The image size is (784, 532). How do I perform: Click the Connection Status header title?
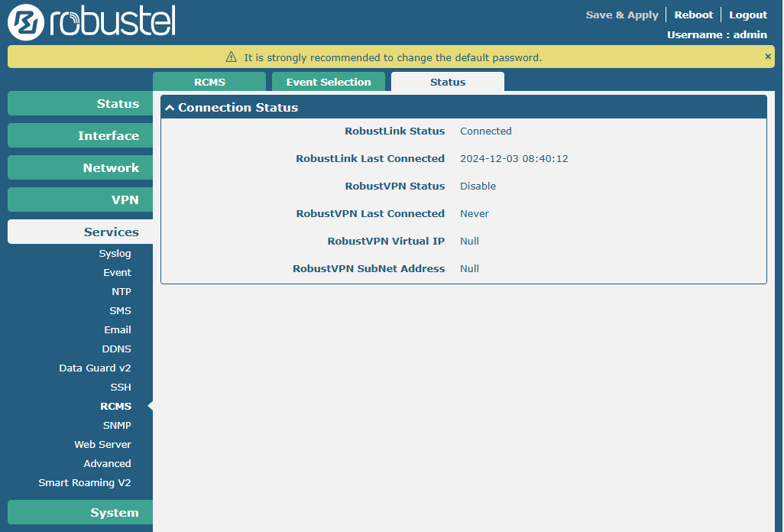coord(238,108)
